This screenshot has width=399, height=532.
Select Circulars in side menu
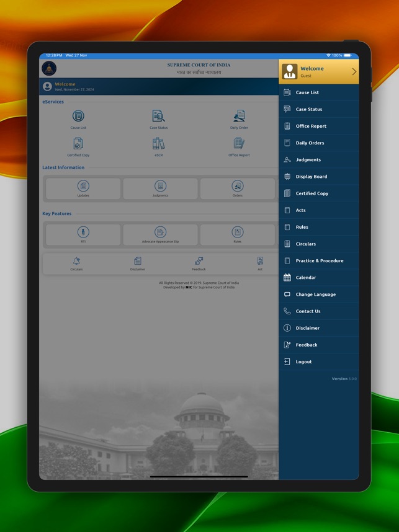(318, 244)
